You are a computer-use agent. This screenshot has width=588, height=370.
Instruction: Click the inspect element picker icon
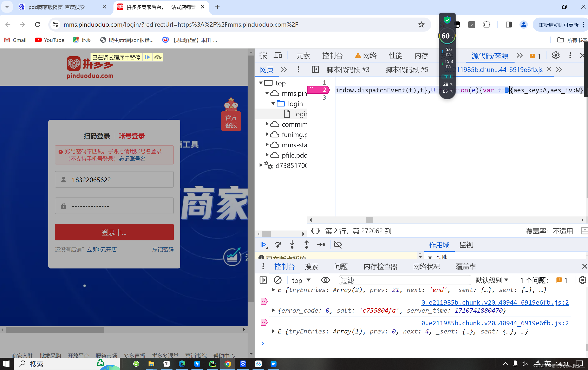[x=263, y=56]
